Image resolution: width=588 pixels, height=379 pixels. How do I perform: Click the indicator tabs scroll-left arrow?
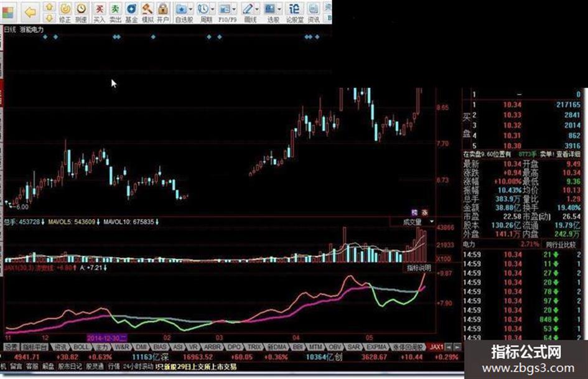(449, 347)
